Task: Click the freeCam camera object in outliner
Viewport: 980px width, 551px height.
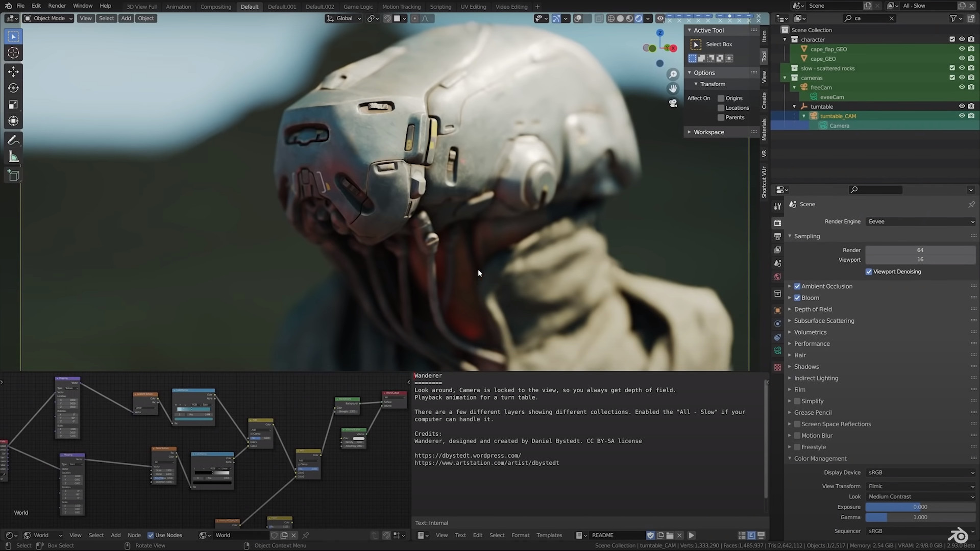Action: coord(822,87)
